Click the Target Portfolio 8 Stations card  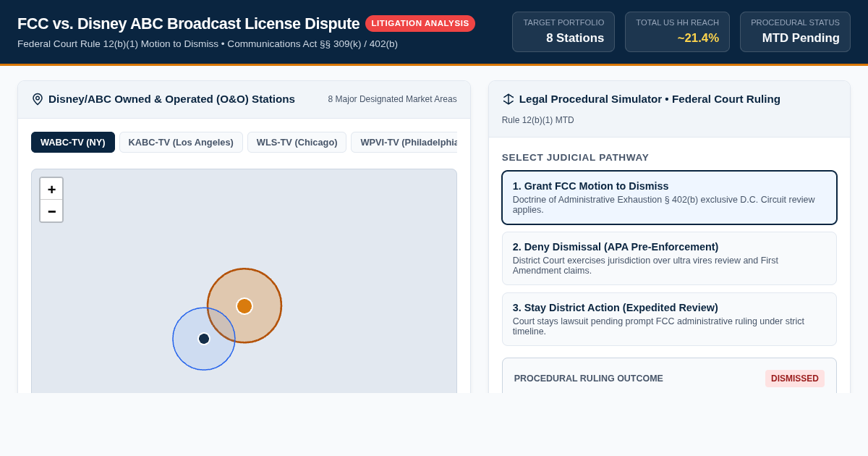coord(563,32)
